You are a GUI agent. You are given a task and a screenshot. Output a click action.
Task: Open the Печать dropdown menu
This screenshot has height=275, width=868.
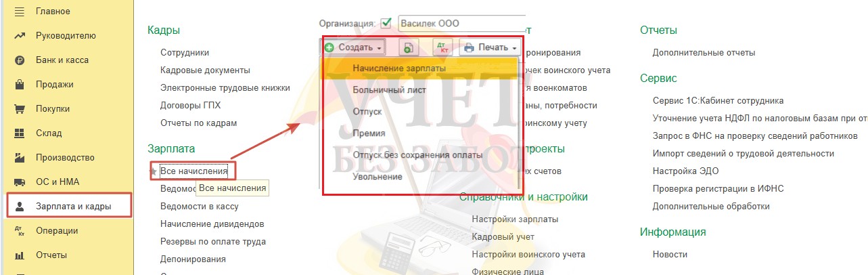490,47
